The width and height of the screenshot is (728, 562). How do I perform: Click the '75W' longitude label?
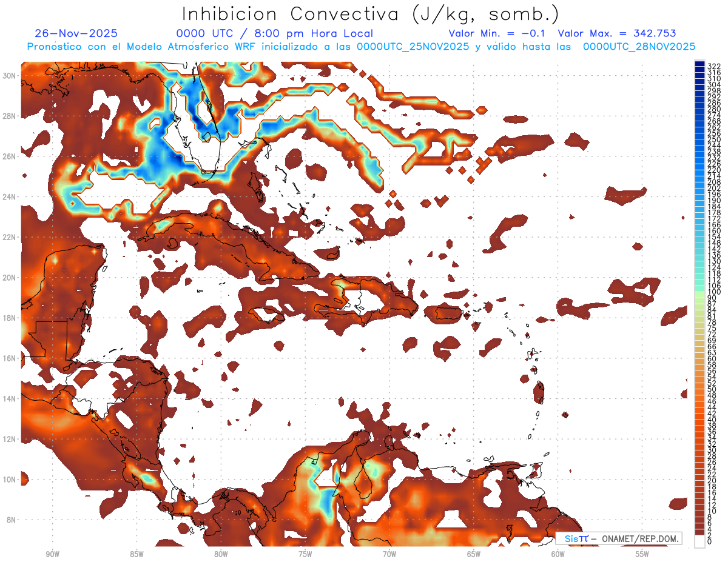[305, 554]
